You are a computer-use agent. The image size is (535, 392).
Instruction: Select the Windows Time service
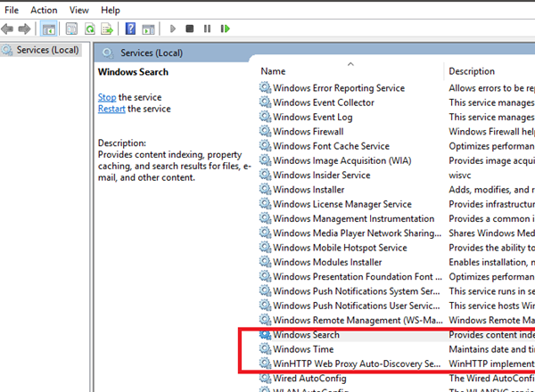[303, 349]
